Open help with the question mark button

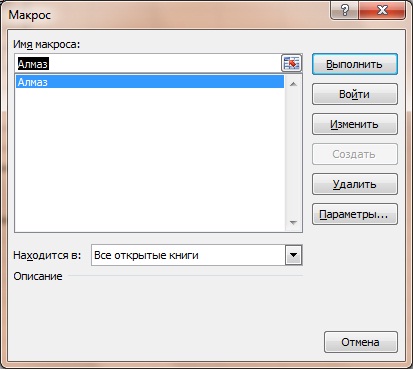point(344,11)
